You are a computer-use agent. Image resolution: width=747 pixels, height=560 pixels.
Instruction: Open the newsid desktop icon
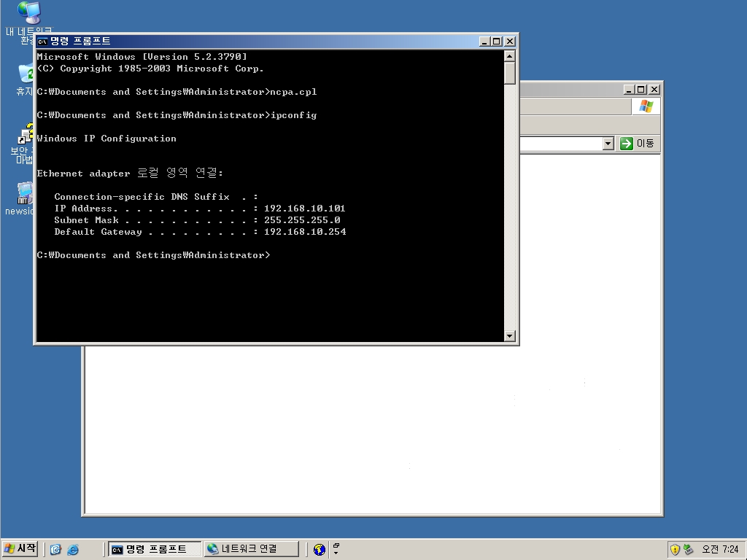pyautogui.click(x=24, y=193)
